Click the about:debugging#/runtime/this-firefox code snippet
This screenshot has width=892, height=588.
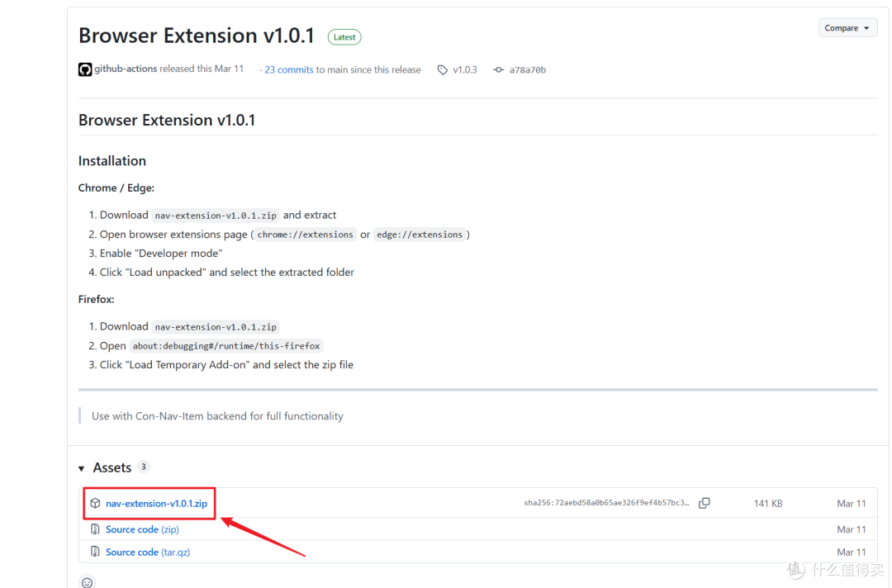(226, 346)
